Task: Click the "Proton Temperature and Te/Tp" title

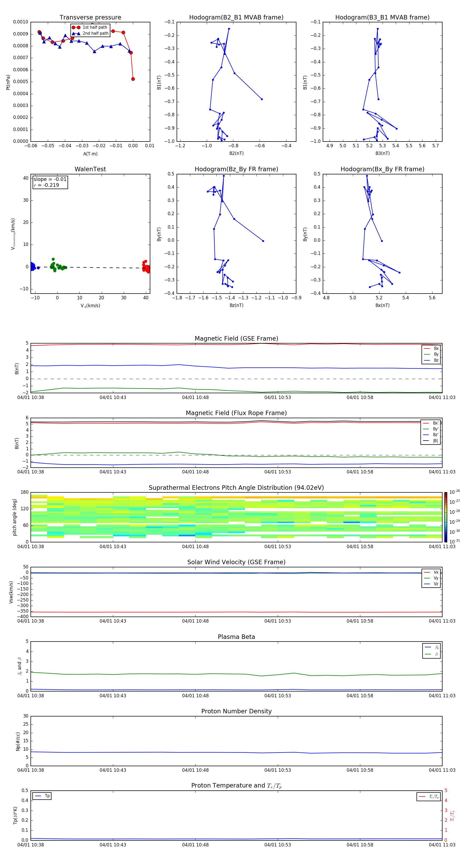Action: point(236,786)
